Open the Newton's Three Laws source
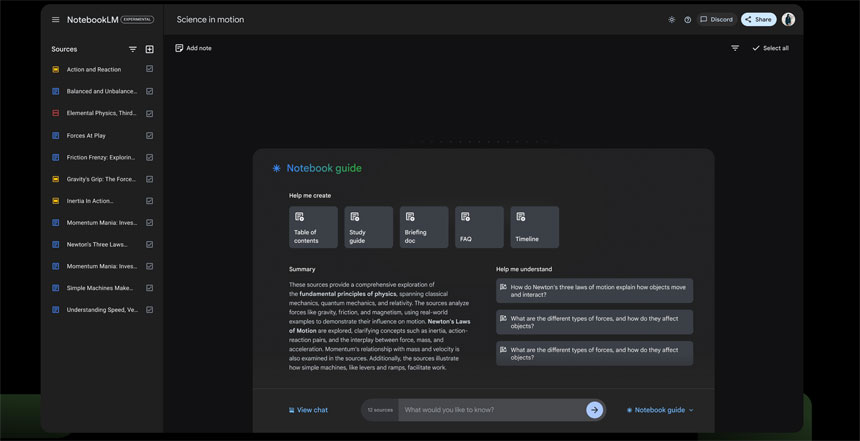The height and width of the screenshot is (441, 860). pos(97,245)
